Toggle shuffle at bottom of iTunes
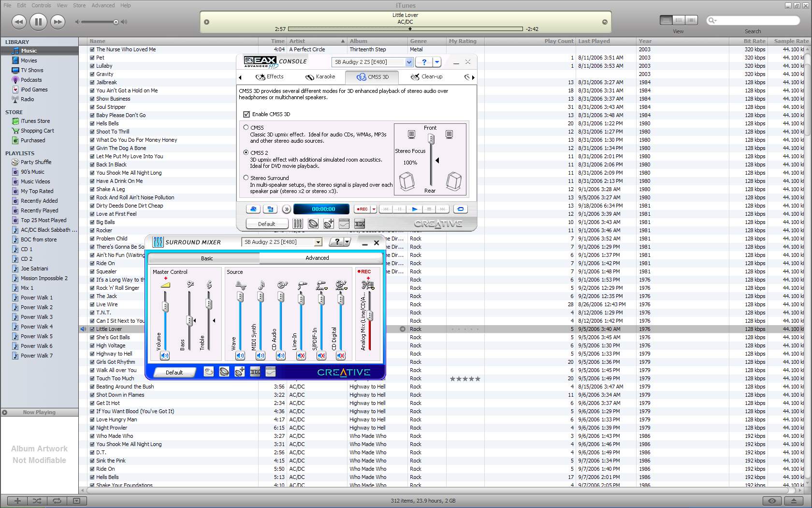 click(x=37, y=501)
